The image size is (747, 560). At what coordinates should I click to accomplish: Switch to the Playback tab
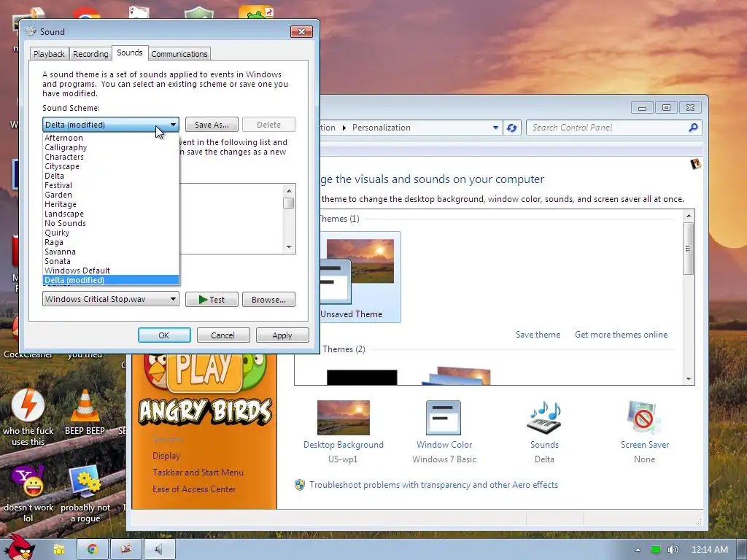coord(49,54)
